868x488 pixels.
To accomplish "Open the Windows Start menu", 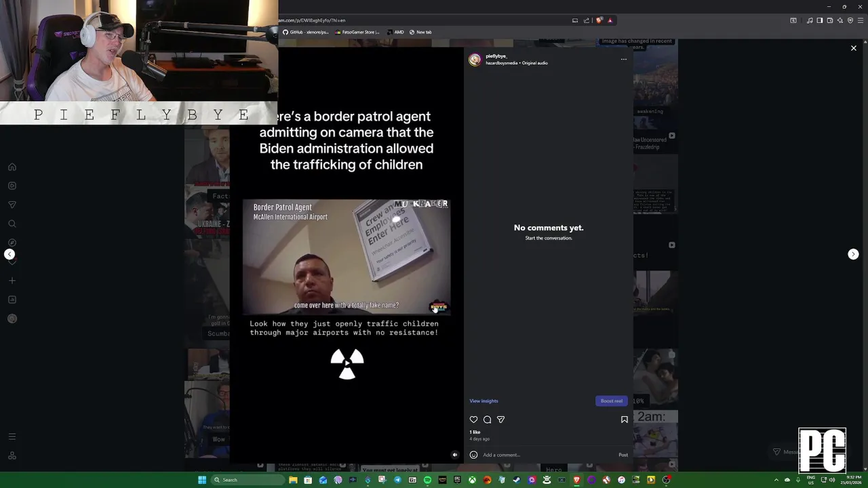I will tap(202, 480).
